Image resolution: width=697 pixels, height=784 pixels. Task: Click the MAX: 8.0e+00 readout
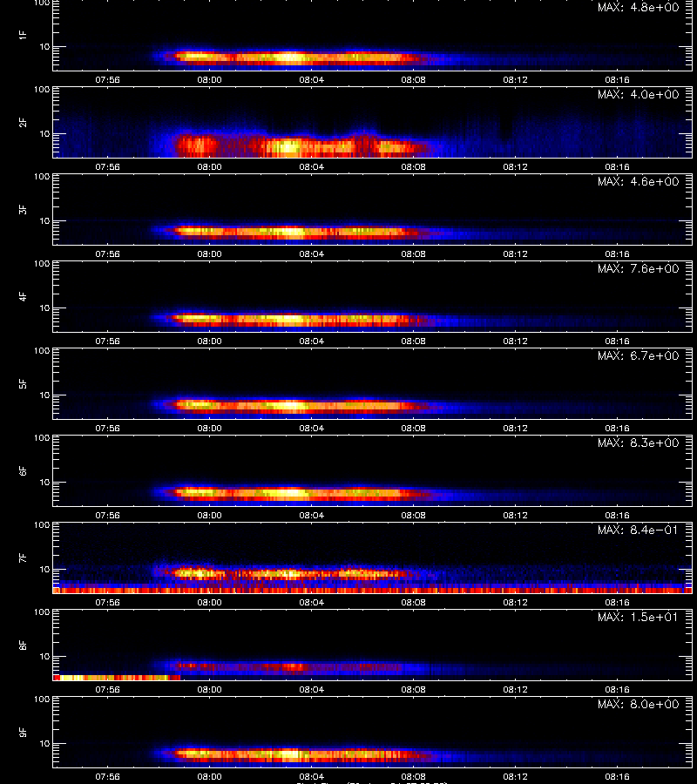[x=638, y=704]
